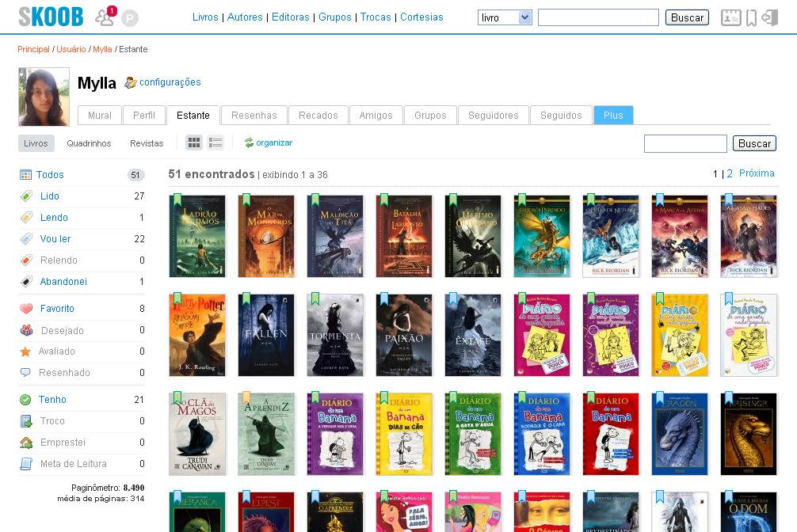Click the green Lido tag icon

click(26, 196)
